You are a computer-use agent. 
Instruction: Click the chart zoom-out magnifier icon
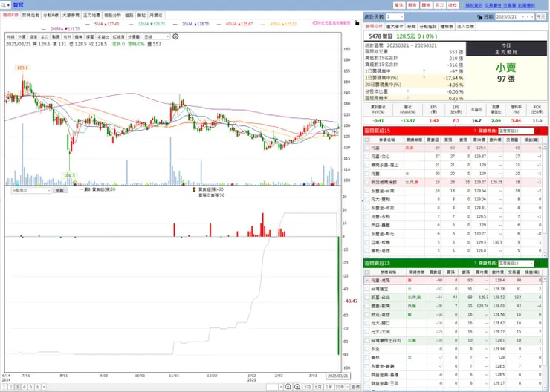[x=288, y=387]
